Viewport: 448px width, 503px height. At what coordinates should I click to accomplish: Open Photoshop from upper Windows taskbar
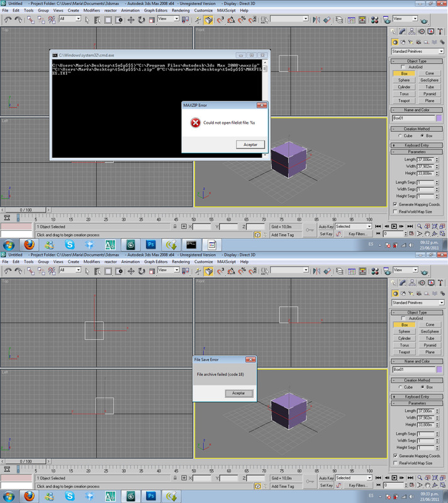click(x=150, y=245)
